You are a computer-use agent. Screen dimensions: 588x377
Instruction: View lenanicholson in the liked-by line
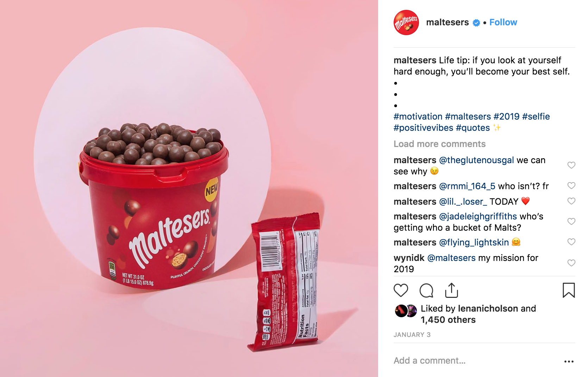(x=488, y=308)
